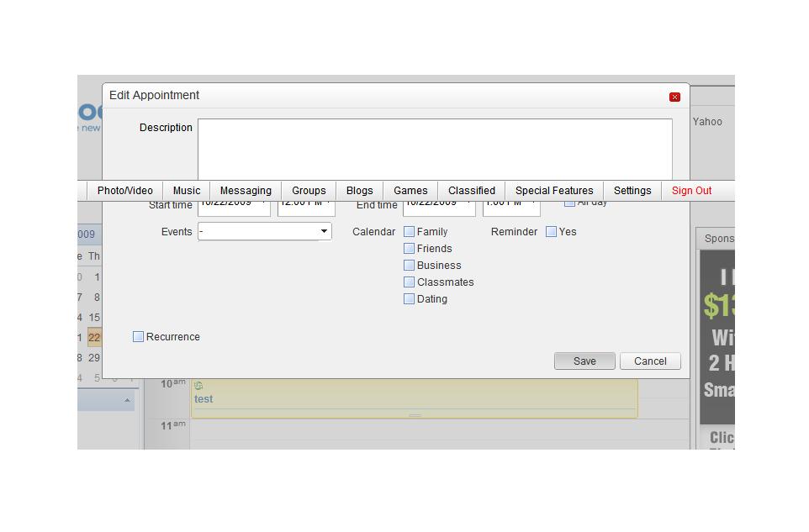Select day 22 in the mini calendar
The width and height of the screenshot is (809, 532).
(x=94, y=338)
